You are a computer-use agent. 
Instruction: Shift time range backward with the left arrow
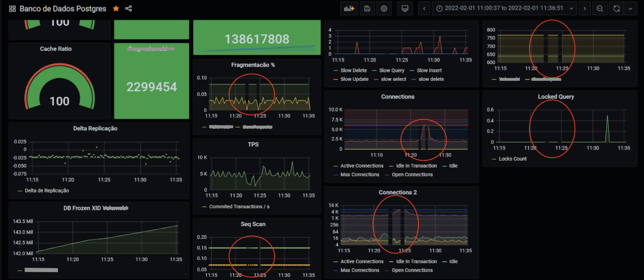[x=424, y=9]
